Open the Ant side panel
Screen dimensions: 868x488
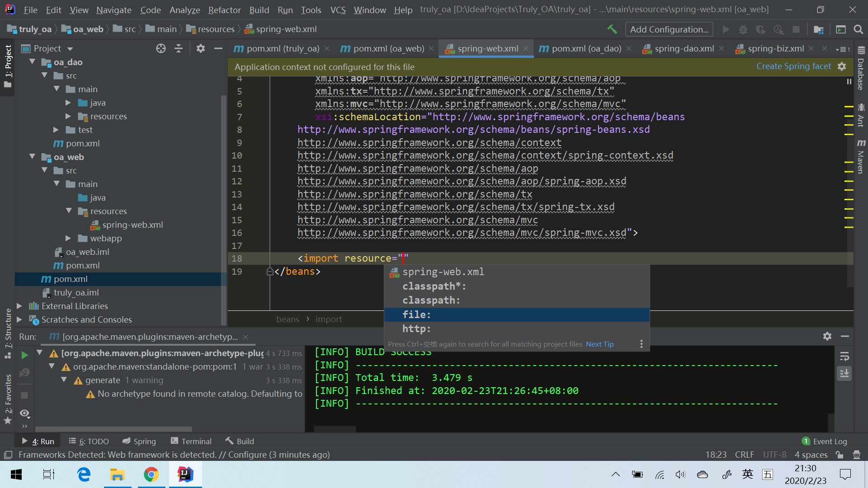coord(861,115)
